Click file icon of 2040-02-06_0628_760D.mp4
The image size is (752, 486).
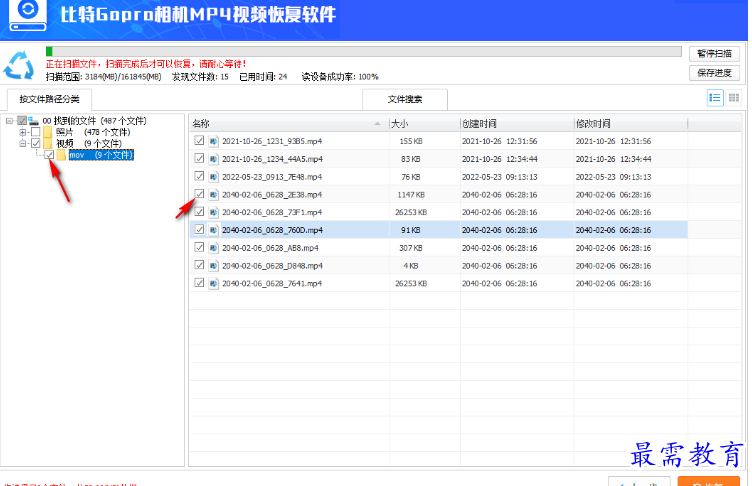(x=213, y=230)
